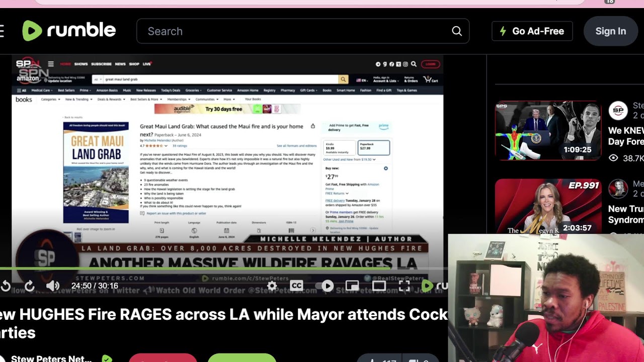Expand the Best Sellers & More dropdown
644x362 pixels.
(146, 100)
